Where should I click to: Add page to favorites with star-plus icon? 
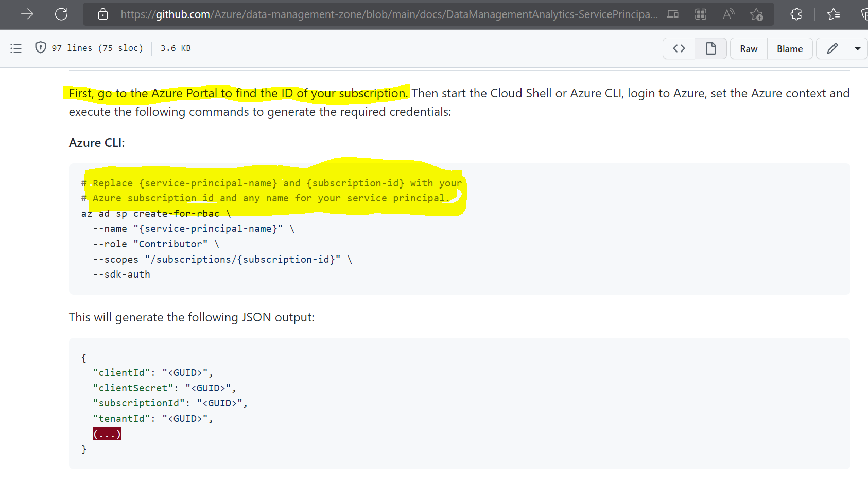[x=757, y=15]
